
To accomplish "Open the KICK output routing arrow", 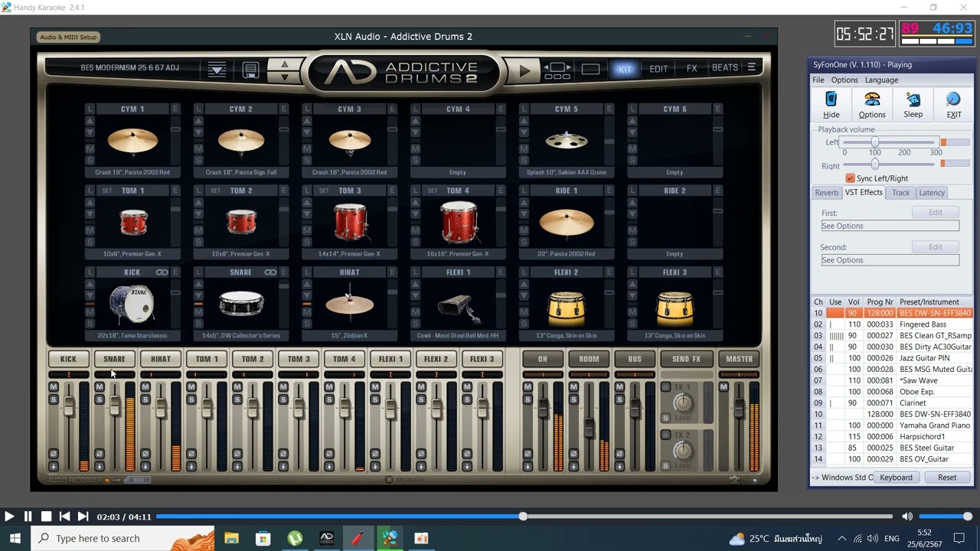I will coord(54,466).
